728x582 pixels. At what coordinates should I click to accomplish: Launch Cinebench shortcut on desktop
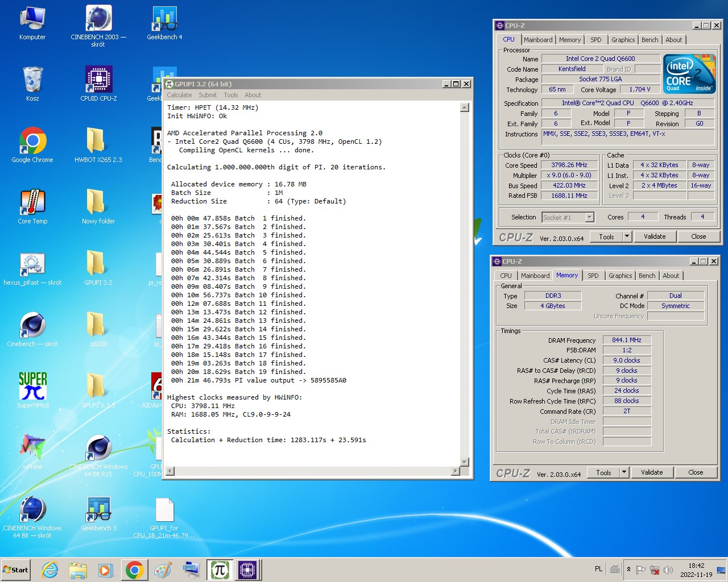pos(32,330)
